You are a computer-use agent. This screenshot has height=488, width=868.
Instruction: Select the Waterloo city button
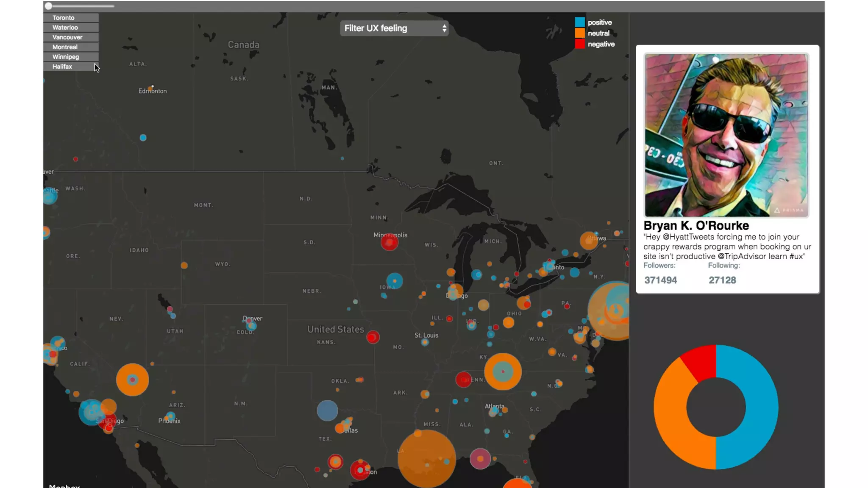click(x=71, y=28)
